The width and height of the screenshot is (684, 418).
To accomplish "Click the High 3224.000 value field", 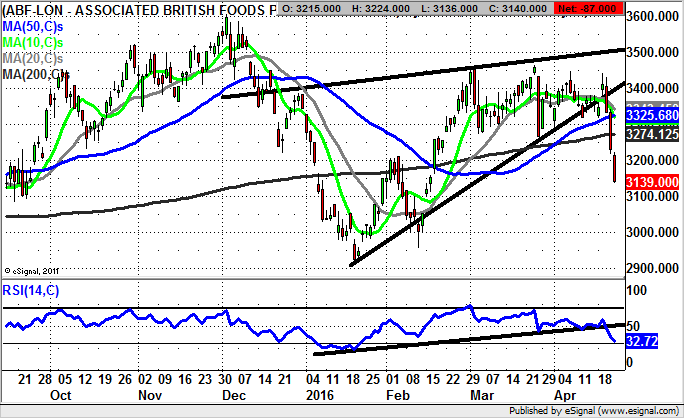I will point(375,8).
